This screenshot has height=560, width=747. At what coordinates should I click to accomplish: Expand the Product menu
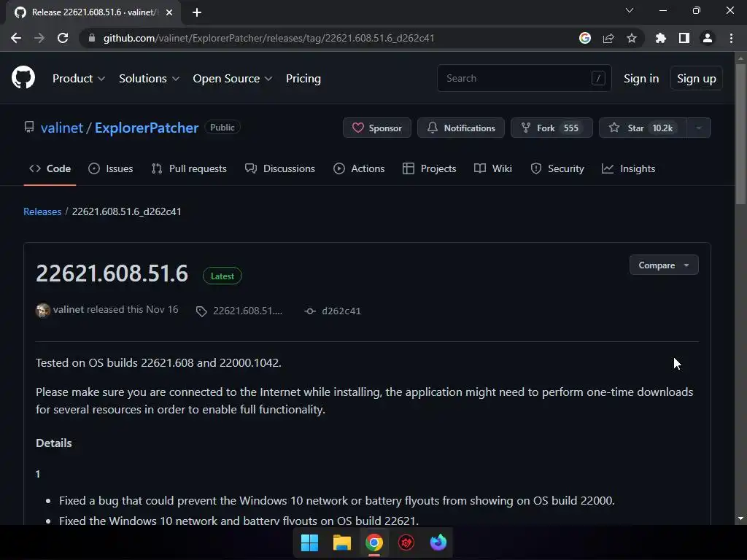point(79,78)
